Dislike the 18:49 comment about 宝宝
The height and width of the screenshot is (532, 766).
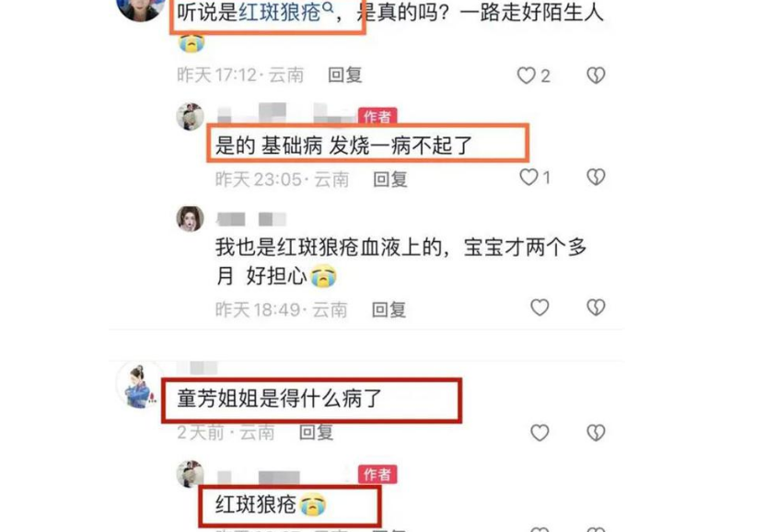coord(596,307)
